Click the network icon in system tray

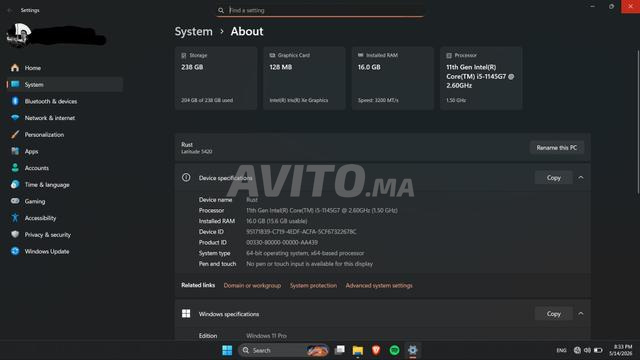pos(577,350)
